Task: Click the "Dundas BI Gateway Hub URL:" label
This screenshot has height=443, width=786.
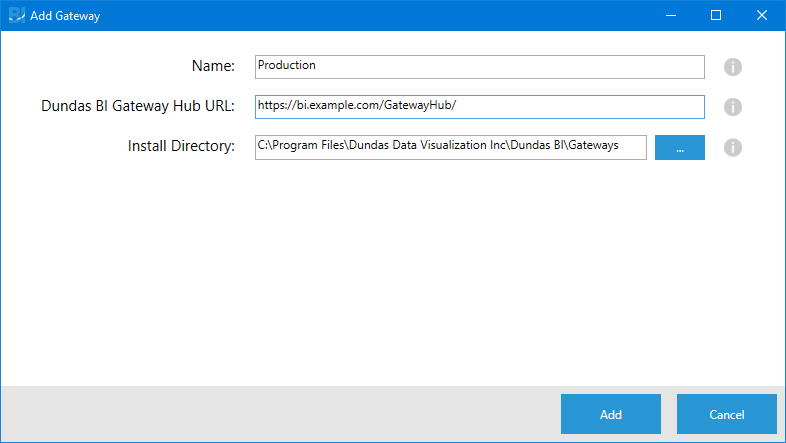Action: [x=138, y=106]
